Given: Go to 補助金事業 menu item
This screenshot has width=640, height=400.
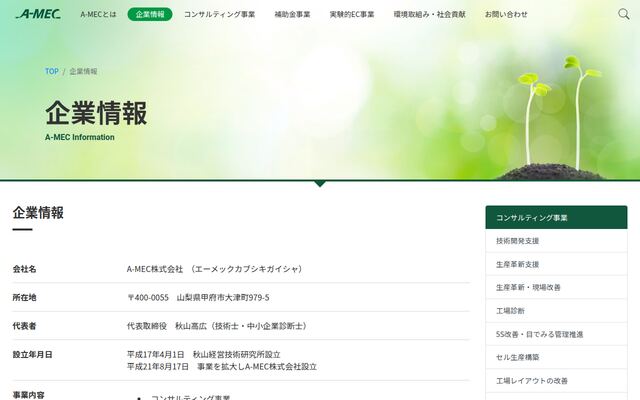Looking at the screenshot, I should [x=292, y=14].
